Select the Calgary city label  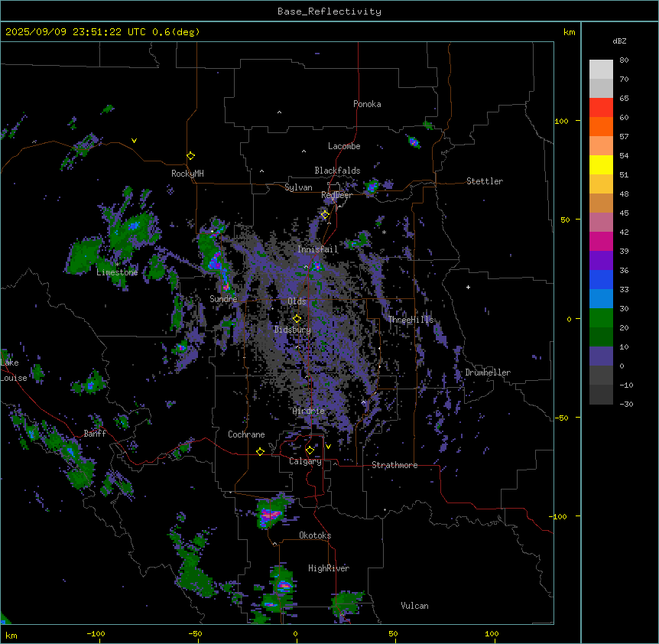pyautogui.click(x=305, y=461)
